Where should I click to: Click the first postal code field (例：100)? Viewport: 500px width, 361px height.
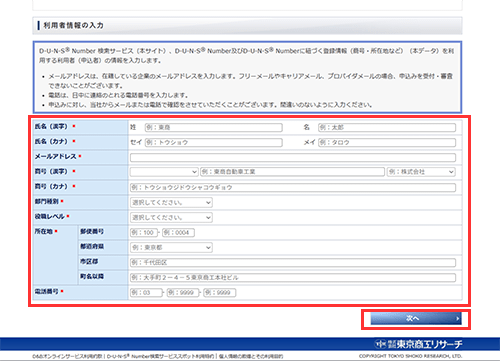tap(143, 232)
